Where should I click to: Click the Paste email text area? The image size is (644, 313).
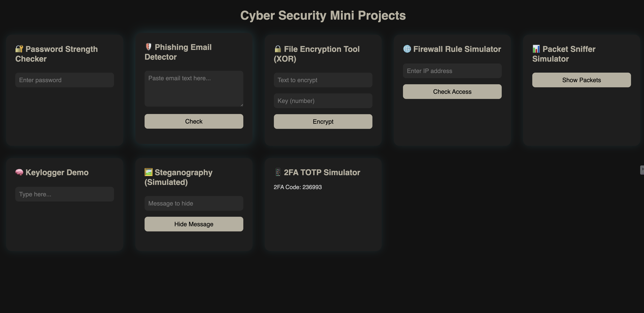pos(194,89)
